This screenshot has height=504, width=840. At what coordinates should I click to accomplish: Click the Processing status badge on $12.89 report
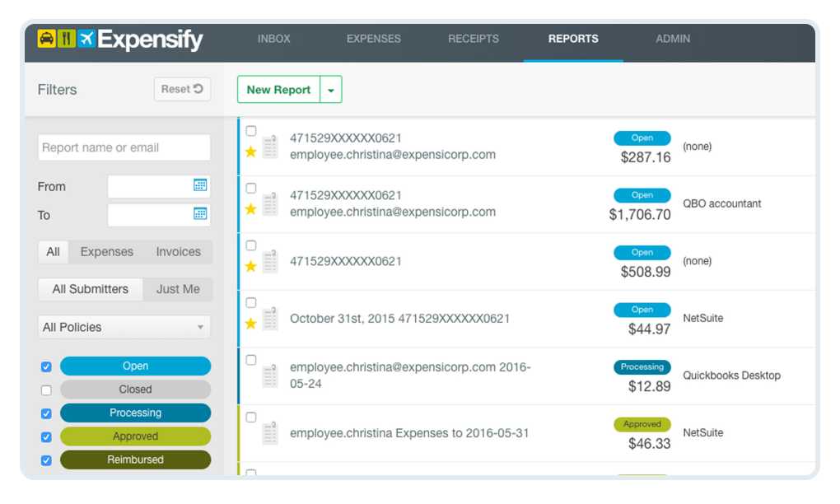pos(642,367)
